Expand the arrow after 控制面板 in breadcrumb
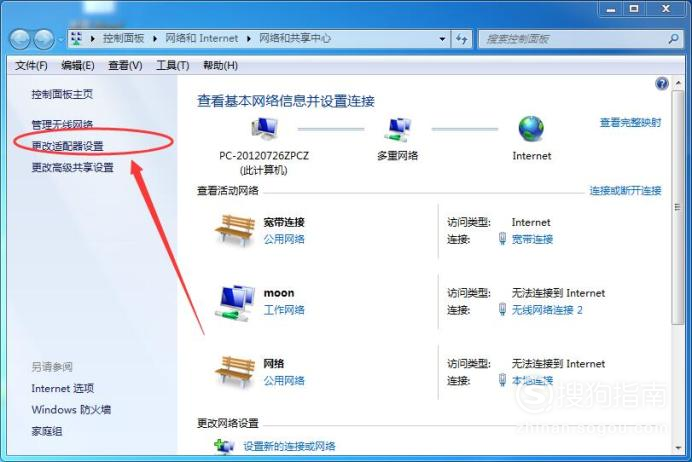 point(155,39)
